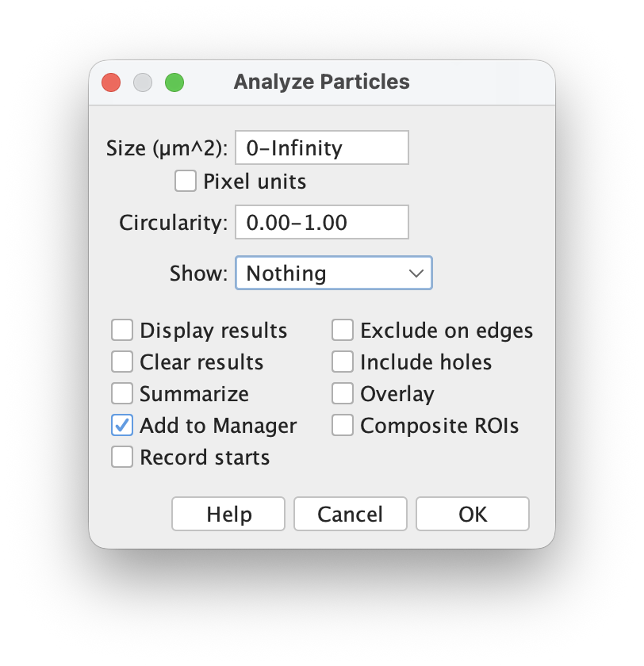The image size is (644, 666).
Task: Open the Show dropdown set to Nothing
Action: click(334, 273)
